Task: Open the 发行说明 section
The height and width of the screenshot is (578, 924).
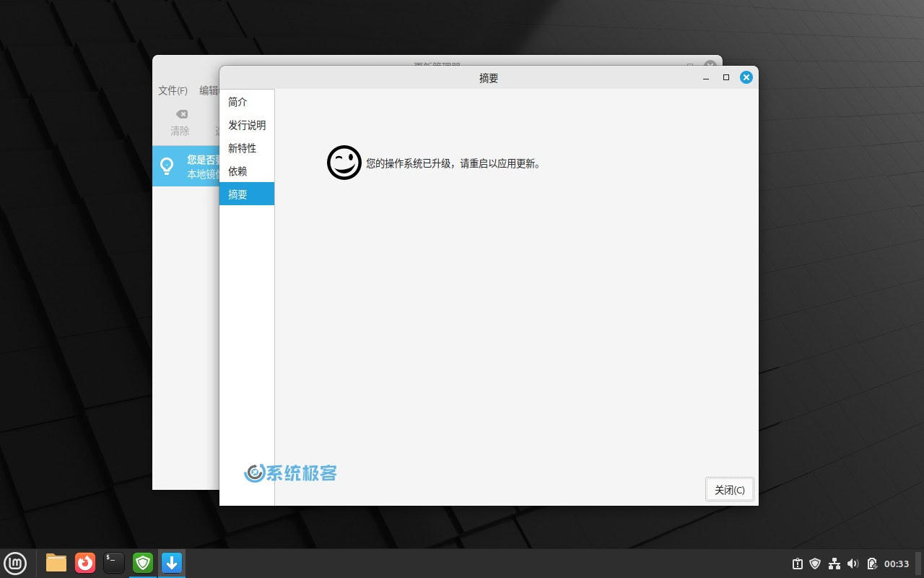Action: click(246, 125)
